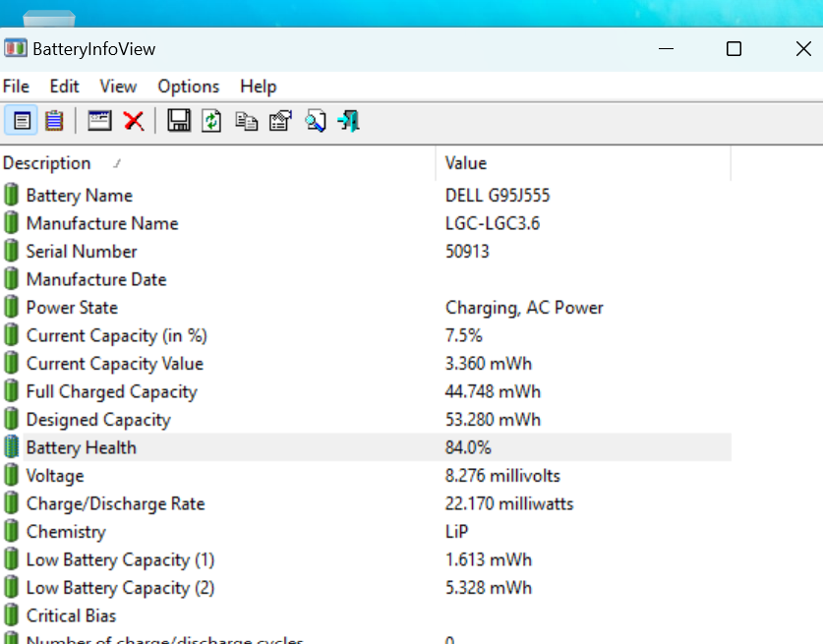
Task: Click the 84.0% battery health value
Action: 468,447
